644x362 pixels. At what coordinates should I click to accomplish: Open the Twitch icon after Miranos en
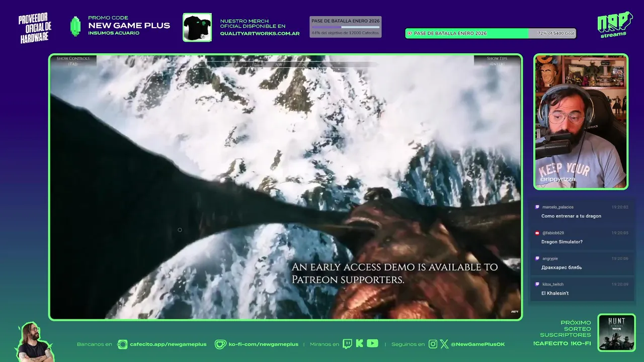[x=347, y=344]
